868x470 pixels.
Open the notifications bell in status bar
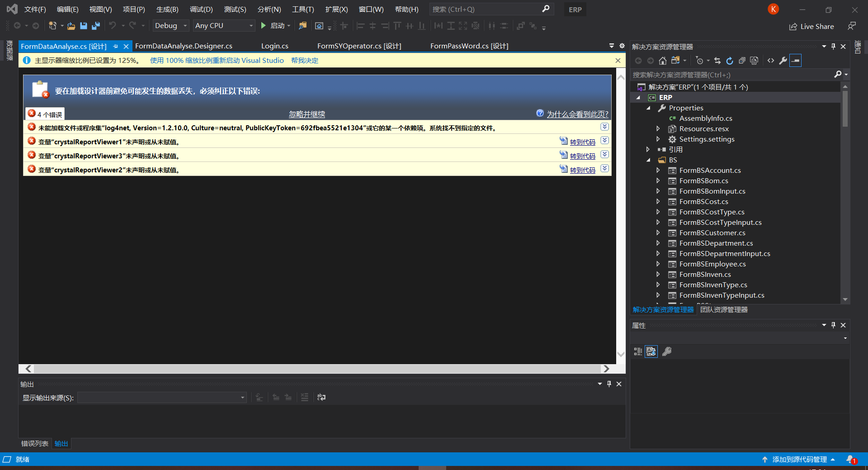point(851,460)
